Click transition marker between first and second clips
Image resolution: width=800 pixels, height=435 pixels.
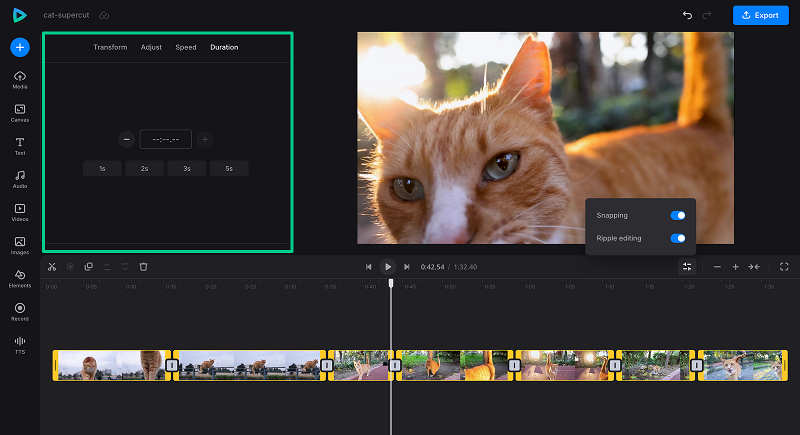pyautogui.click(x=172, y=365)
